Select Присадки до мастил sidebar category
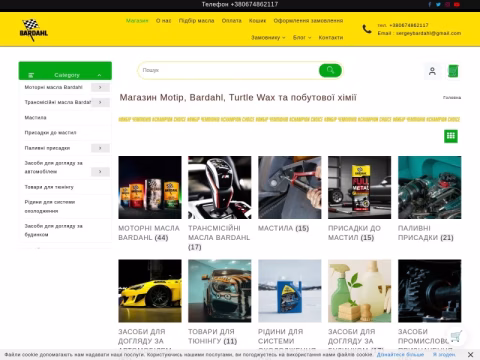Screen dimensions: 480x360 coord(50,133)
